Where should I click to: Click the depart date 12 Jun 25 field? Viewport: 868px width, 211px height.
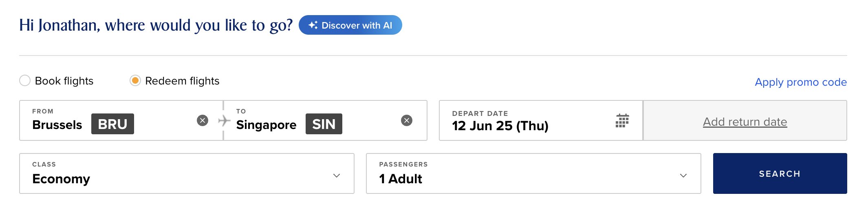coord(541,120)
